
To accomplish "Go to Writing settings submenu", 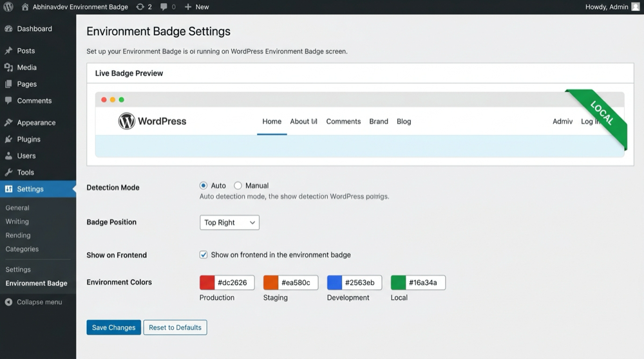I will (17, 221).
